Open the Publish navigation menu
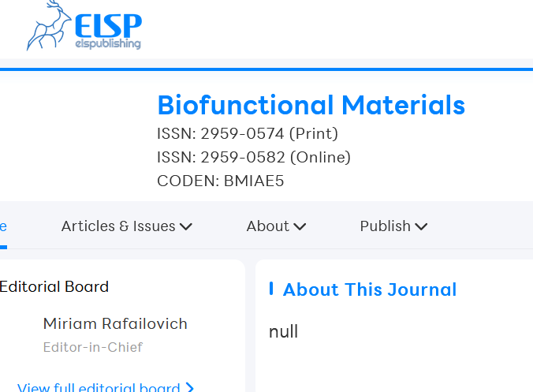This screenshot has height=392, width=533. (385, 226)
